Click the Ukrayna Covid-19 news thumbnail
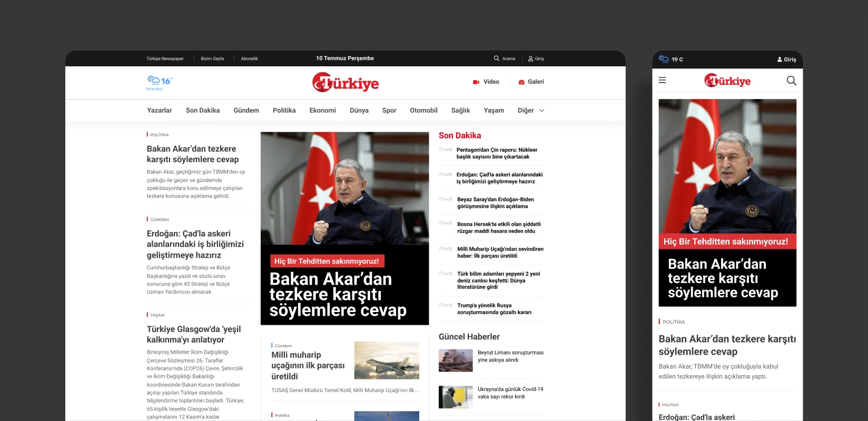Screen dimensions: 868x421 pos(456,397)
